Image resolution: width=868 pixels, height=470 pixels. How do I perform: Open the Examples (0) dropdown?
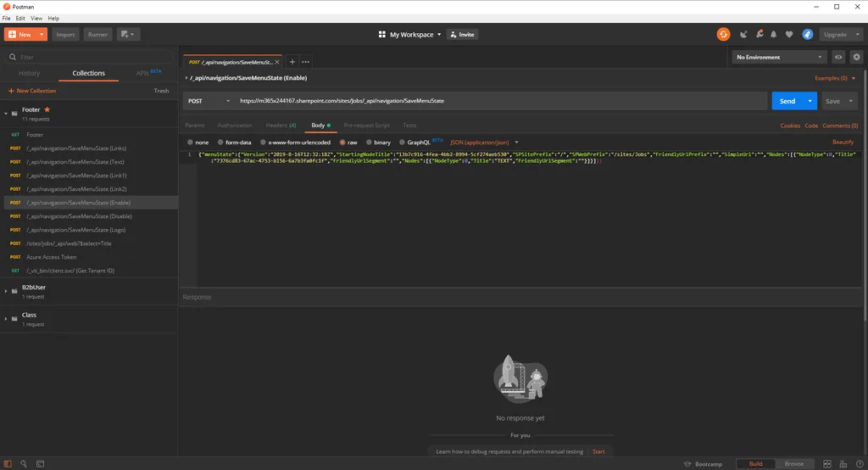tap(835, 78)
